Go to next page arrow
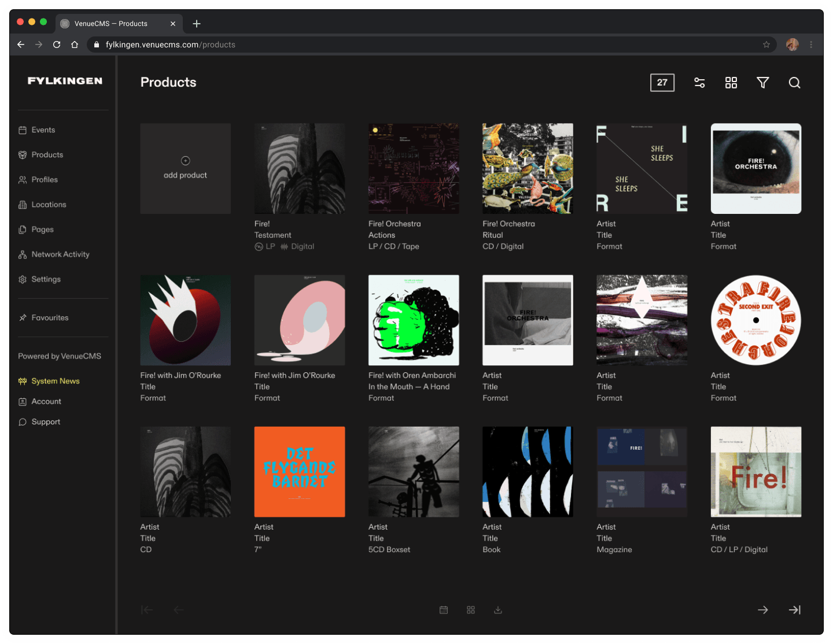 763,610
